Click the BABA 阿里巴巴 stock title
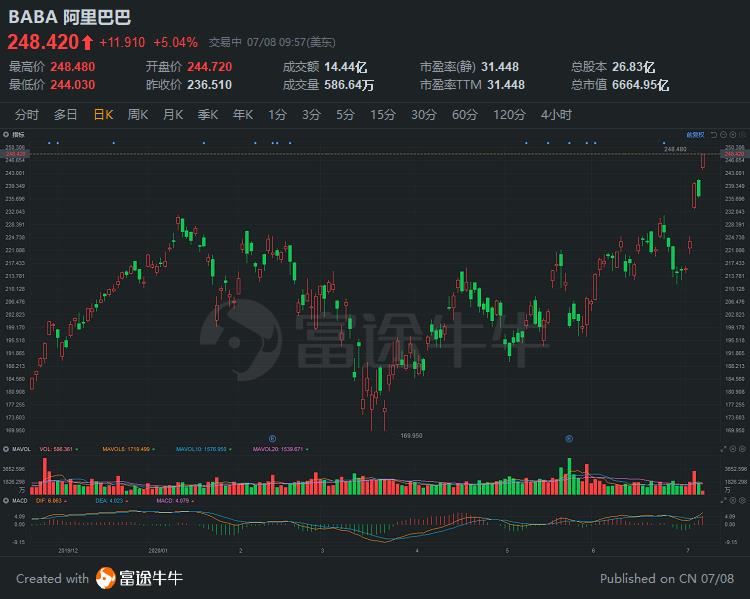 pyautogui.click(x=69, y=17)
